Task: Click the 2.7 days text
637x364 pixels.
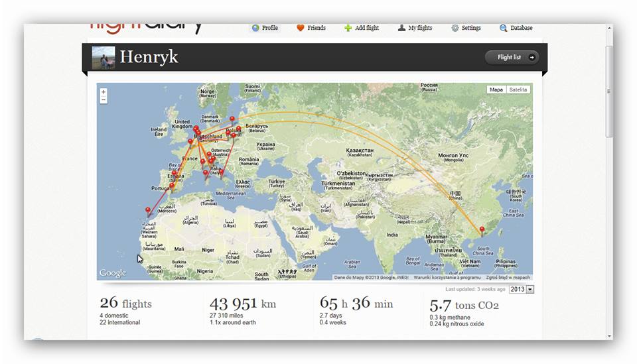Action: click(330, 316)
